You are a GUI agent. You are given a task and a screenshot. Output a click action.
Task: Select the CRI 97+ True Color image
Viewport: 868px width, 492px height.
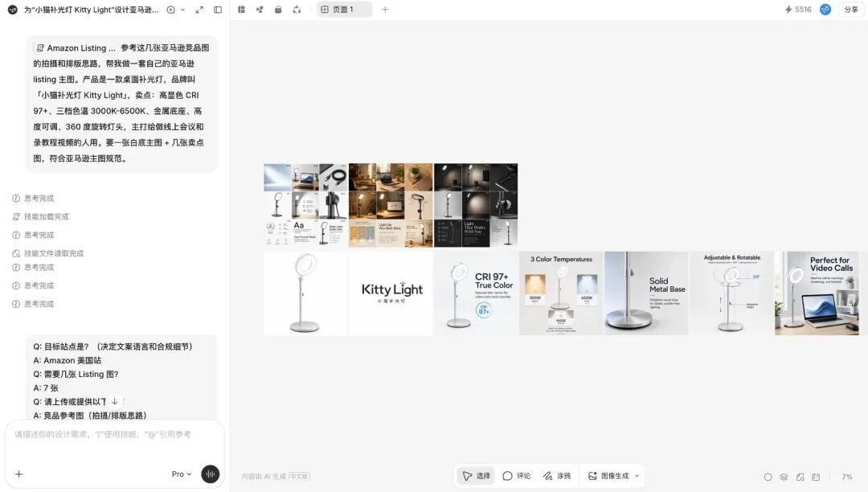476,293
